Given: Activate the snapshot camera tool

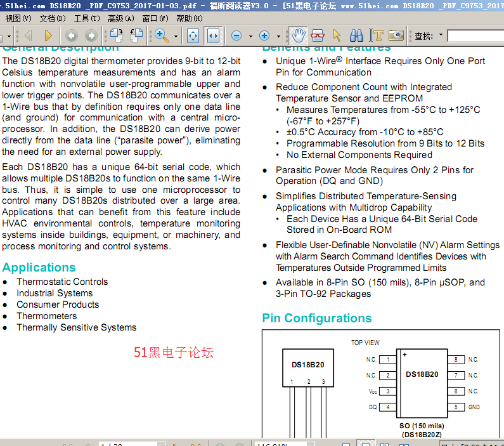Looking at the screenshot, I should click(x=396, y=35).
